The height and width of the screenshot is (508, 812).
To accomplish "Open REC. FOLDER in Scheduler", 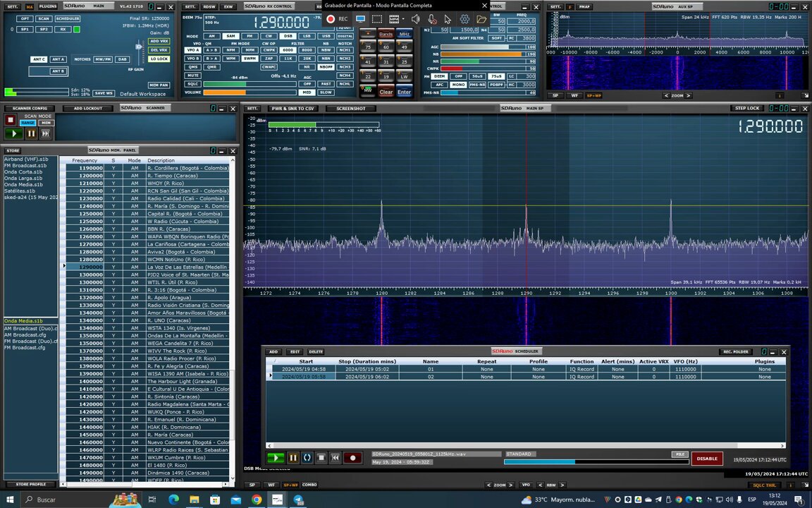I will (x=735, y=351).
